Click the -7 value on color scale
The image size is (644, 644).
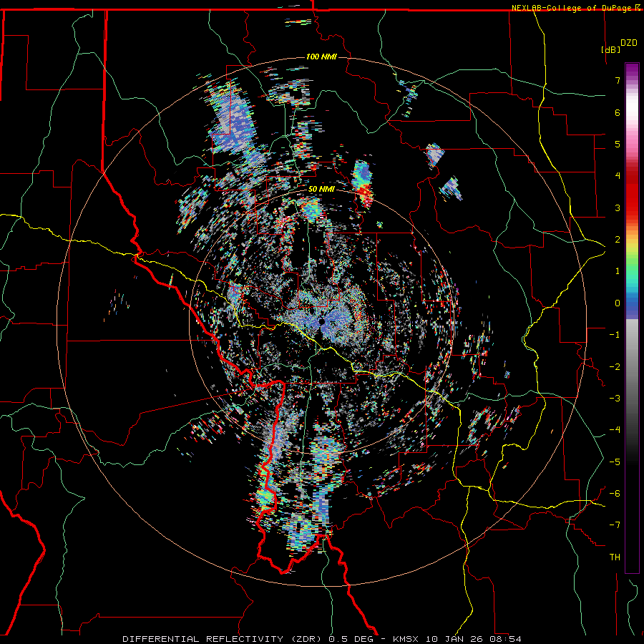click(615, 525)
